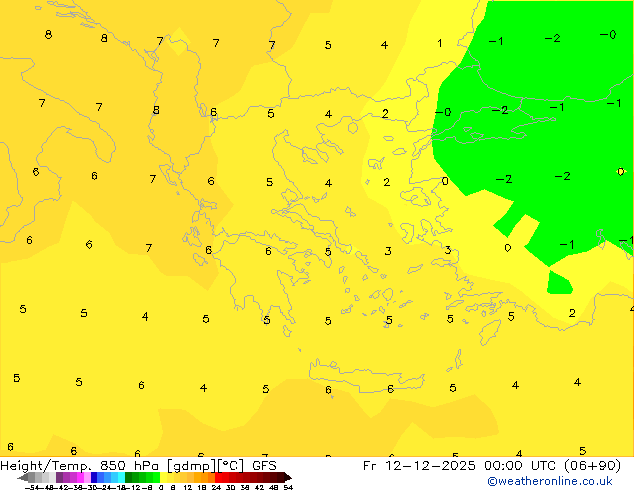This screenshot has height=490, width=634.
Task: Click the '-54' label on the color scale
Action: pos(32,487)
